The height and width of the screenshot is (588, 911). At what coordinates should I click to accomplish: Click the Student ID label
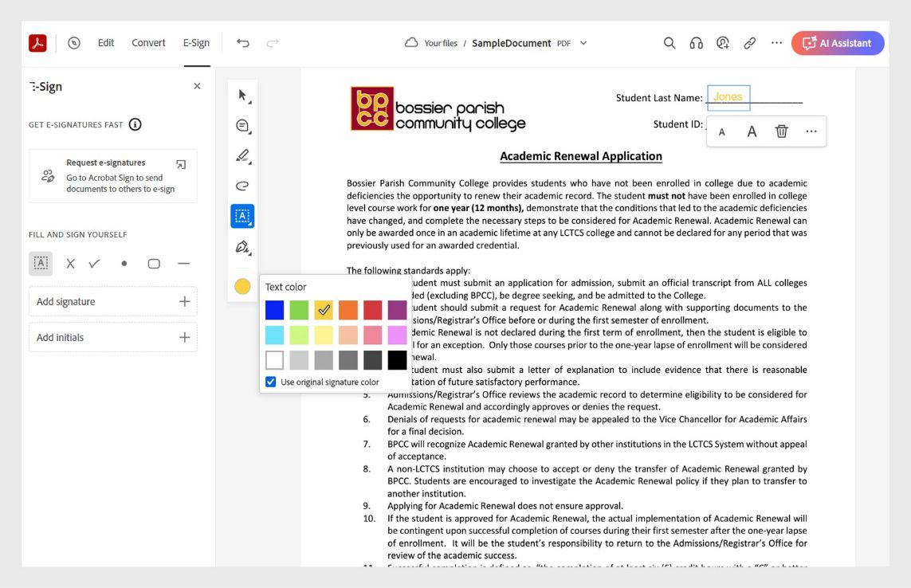coord(677,123)
